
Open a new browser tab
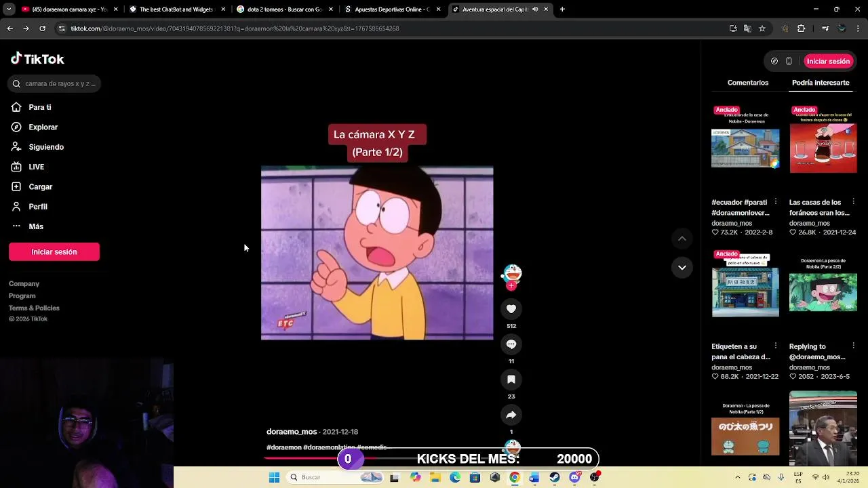[x=562, y=9]
